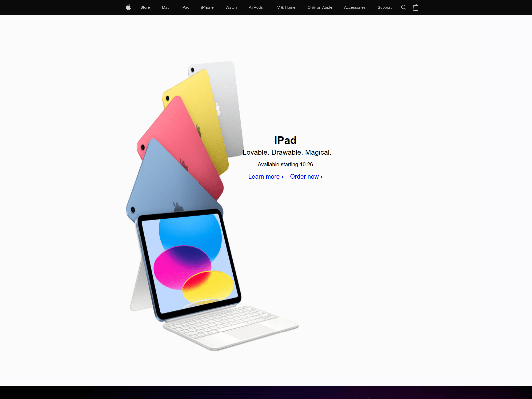Screen dimensions: 532x399
Task: Select iPad in the navigation bar
Action: (x=185, y=7)
